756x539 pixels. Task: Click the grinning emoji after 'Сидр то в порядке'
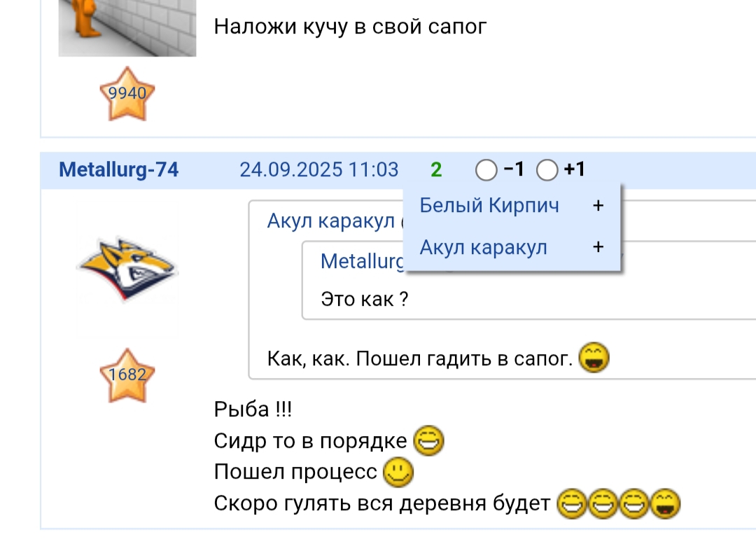[x=428, y=440]
